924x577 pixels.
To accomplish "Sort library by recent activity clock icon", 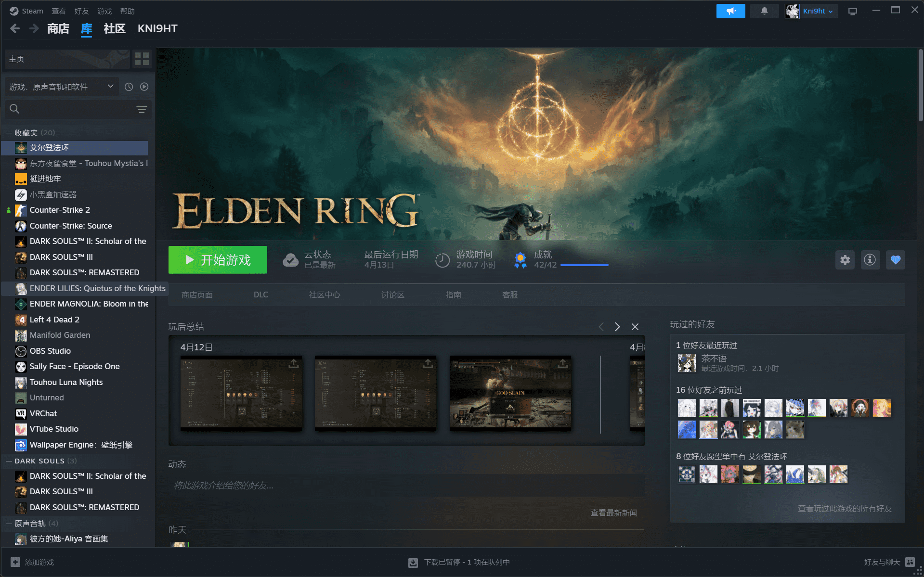I will pyautogui.click(x=129, y=87).
